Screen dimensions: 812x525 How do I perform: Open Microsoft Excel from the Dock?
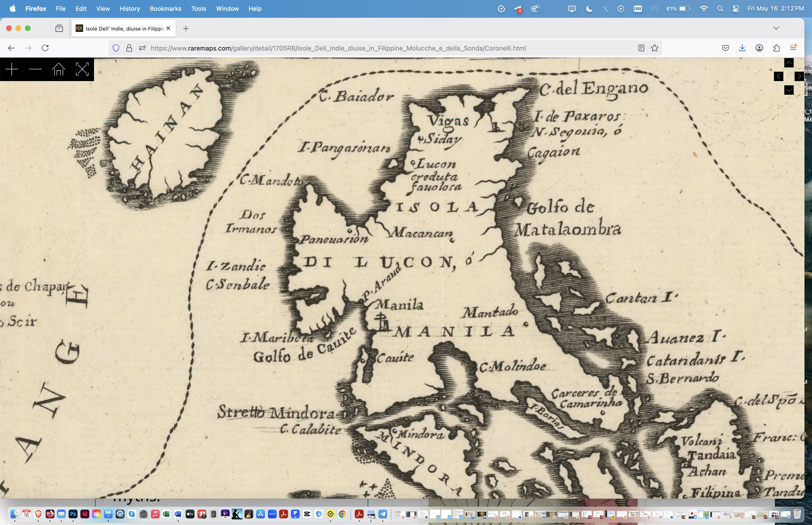pos(167,514)
